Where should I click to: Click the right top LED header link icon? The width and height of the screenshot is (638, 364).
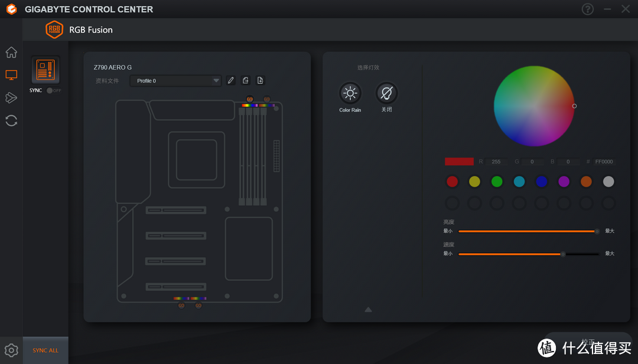[267, 99]
